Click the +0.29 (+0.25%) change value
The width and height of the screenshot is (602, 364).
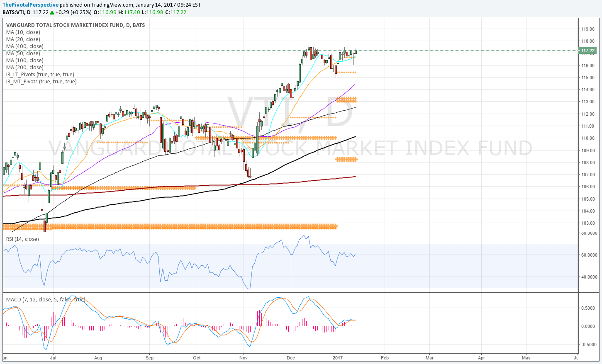point(73,12)
